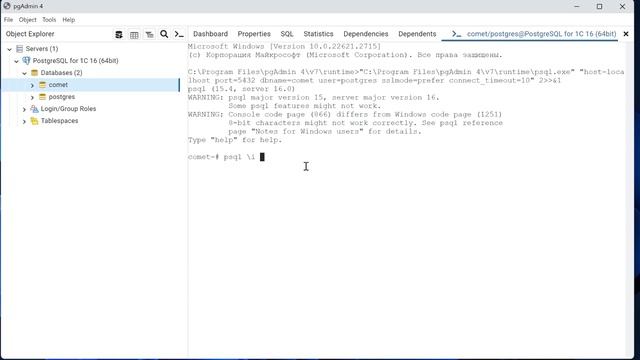Screen dimensions: 640x360
Task: Click the postgres database icon
Action: (42, 97)
